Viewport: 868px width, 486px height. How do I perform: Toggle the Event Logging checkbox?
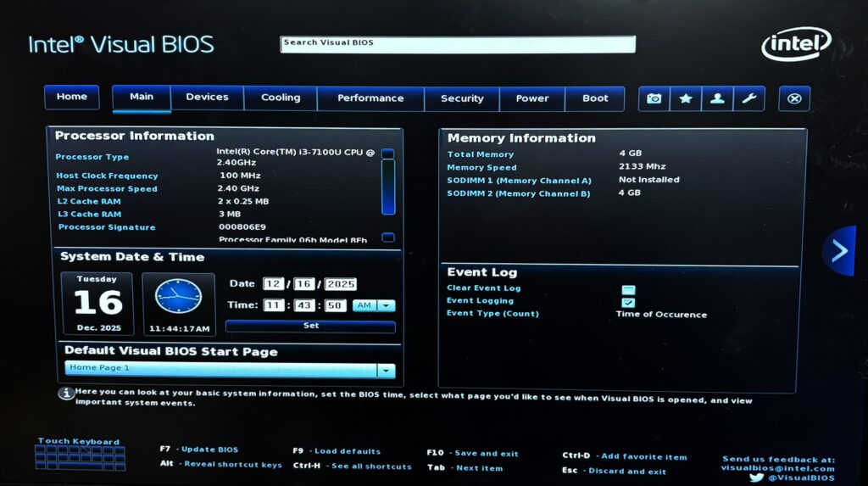pyautogui.click(x=628, y=303)
